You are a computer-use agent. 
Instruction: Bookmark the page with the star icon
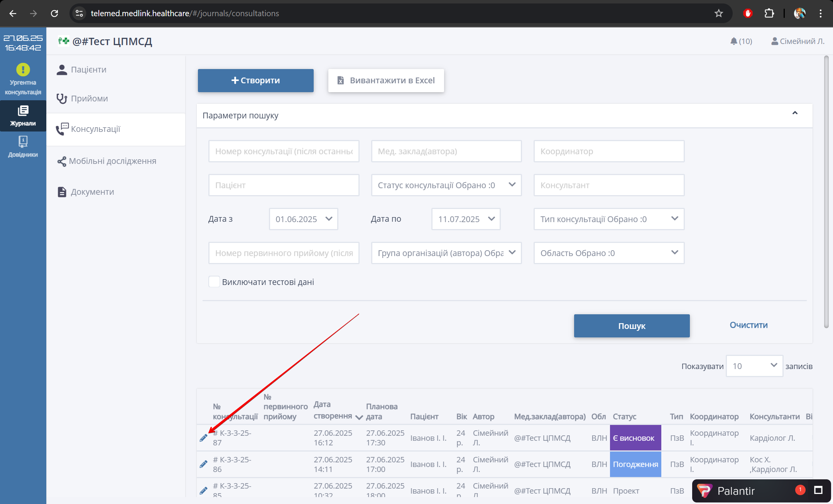pyautogui.click(x=718, y=13)
